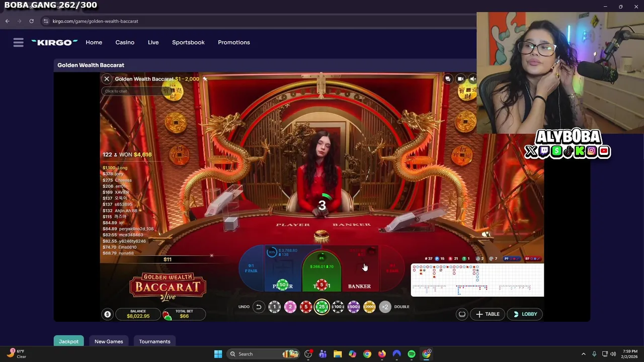Open Microsoft Teams from taskbar
644x362 pixels.
click(323, 354)
